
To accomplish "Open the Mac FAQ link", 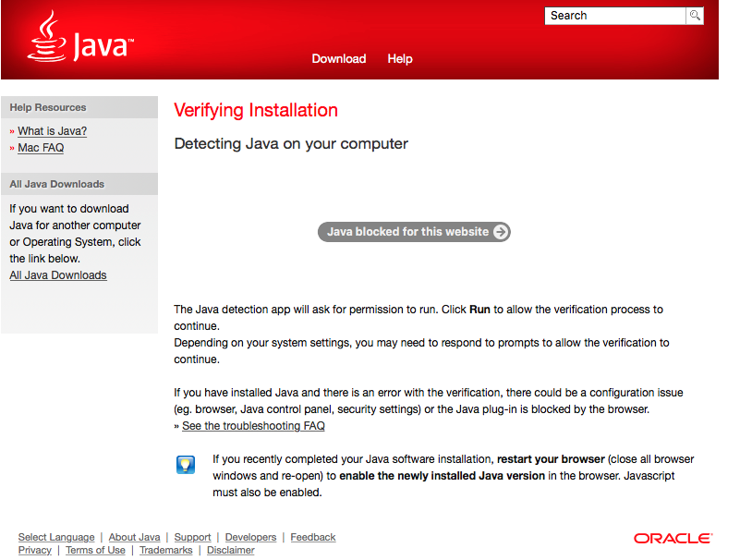I will tap(41, 148).
